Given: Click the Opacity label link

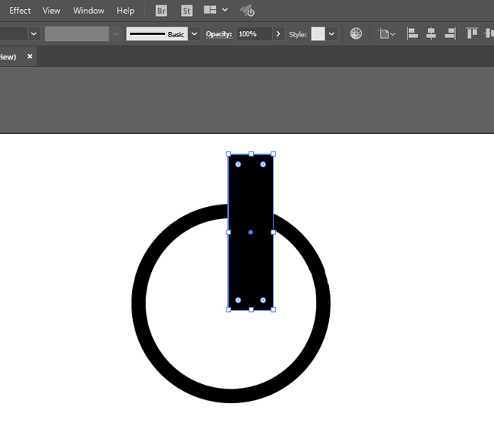Looking at the screenshot, I should tap(219, 34).
